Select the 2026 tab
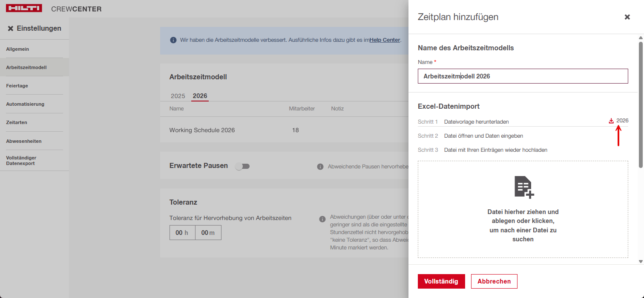 pos(200,96)
